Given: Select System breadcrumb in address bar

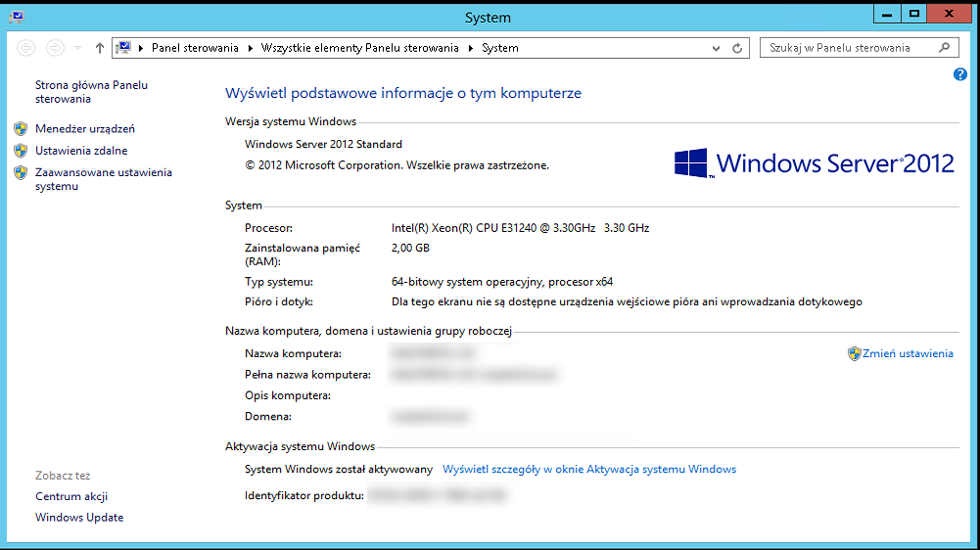Looking at the screenshot, I should tap(500, 48).
